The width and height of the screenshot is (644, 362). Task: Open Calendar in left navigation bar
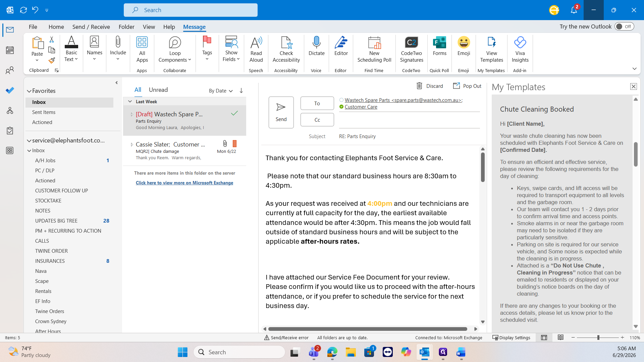pos(10,50)
